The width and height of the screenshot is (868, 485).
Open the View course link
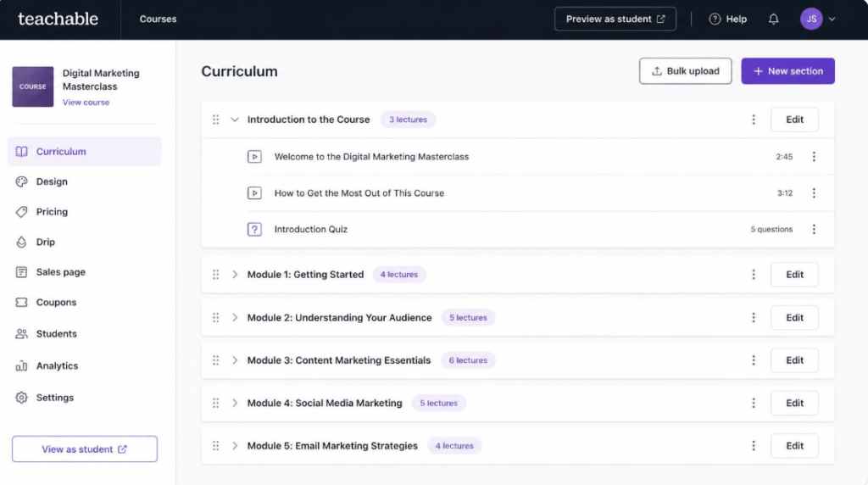[x=86, y=103]
